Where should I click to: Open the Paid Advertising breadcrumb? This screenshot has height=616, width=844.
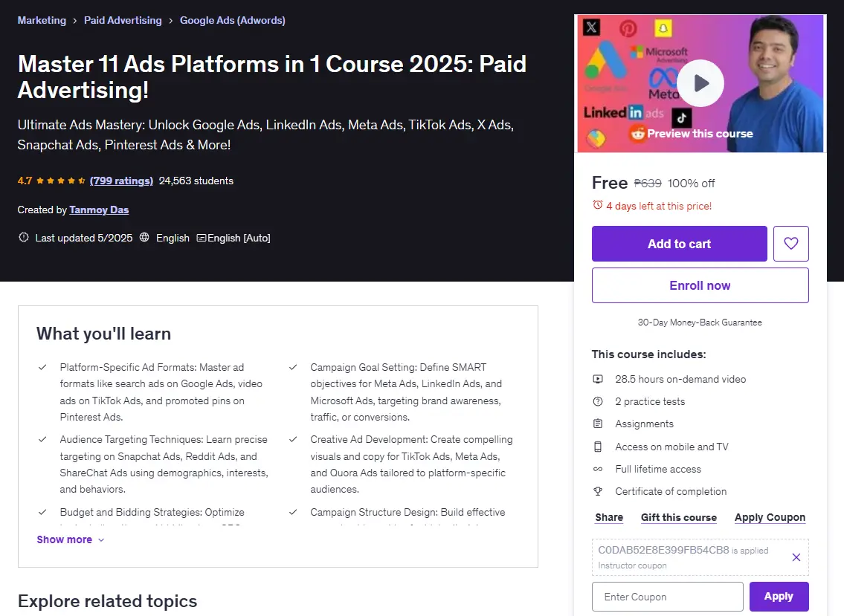point(123,21)
